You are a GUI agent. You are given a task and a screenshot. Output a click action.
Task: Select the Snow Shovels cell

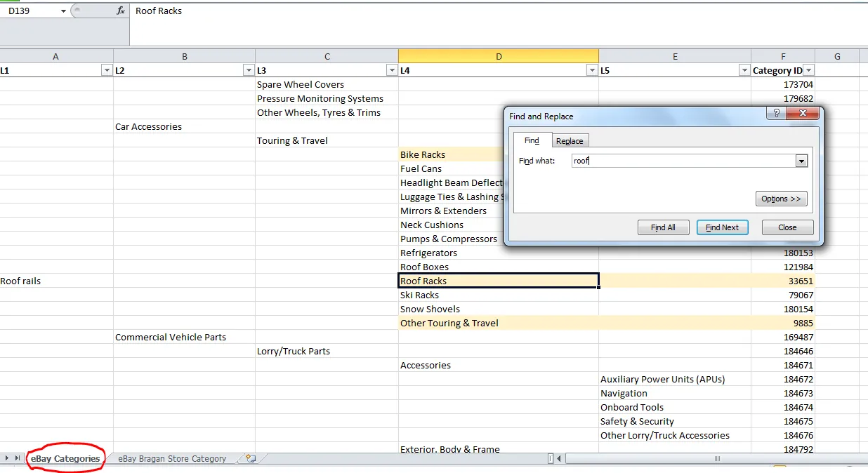(x=499, y=309)
